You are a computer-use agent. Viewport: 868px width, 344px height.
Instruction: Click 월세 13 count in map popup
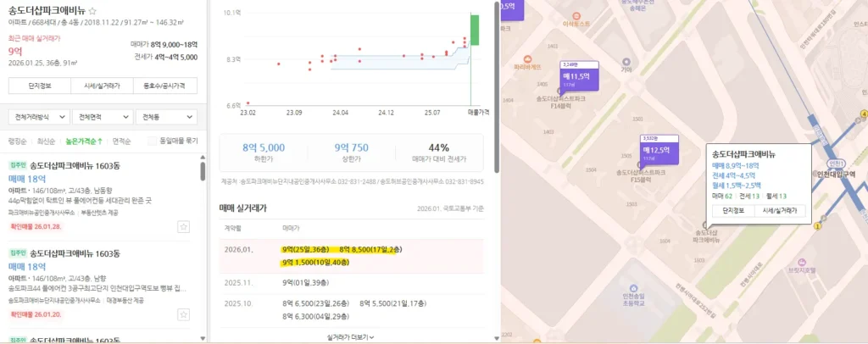tap(776, 197)
